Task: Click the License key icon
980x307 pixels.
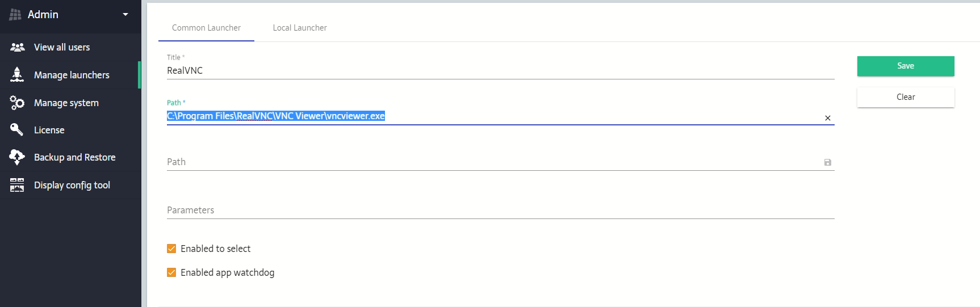Action: click(17, 130)
